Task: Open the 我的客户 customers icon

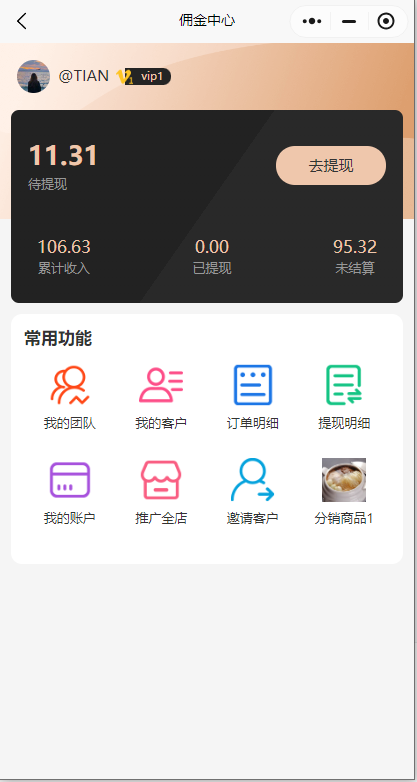Action: click(x=161, y=385)
